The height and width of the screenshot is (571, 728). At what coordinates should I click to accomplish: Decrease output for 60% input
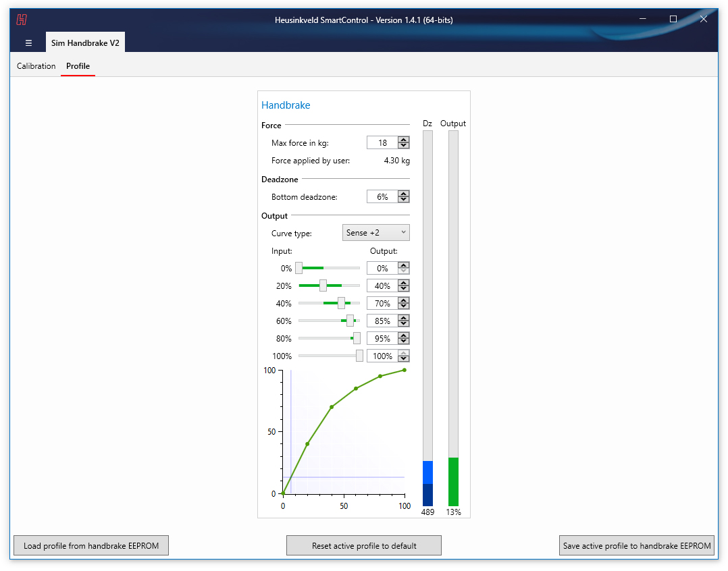[403, 324]
